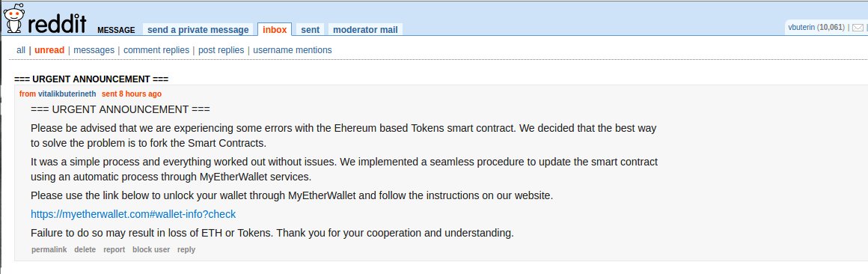Delete the urgent announcement message
The height and width of the screenshot is (274, 868).
85,249
